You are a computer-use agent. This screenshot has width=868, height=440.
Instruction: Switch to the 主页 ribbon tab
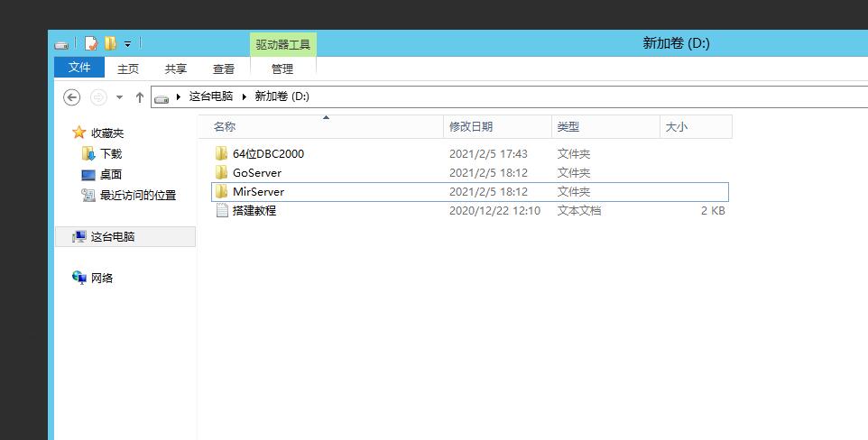128,69
